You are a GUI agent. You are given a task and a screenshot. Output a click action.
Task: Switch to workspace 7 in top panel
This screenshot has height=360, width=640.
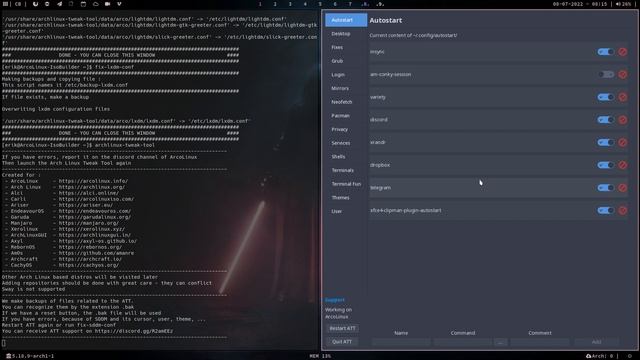pyautogui.click(x=350, y=4)
